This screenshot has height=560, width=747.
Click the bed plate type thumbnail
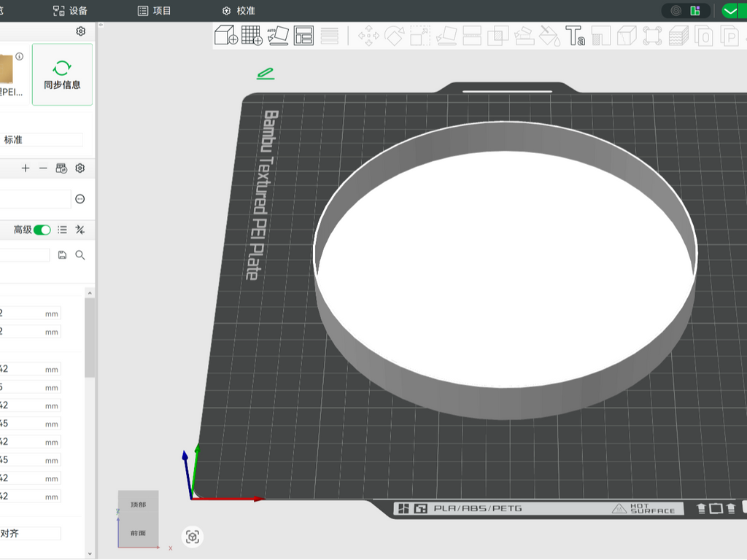pos(7,69)
